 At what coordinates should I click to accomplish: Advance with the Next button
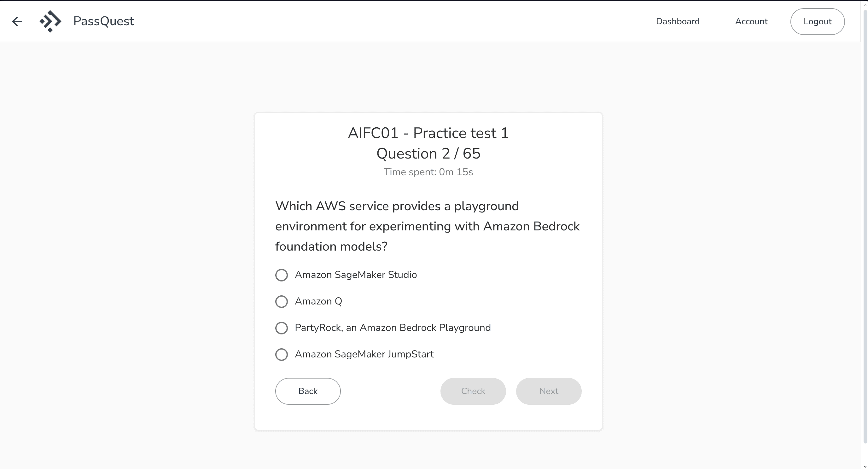[549, 391]
